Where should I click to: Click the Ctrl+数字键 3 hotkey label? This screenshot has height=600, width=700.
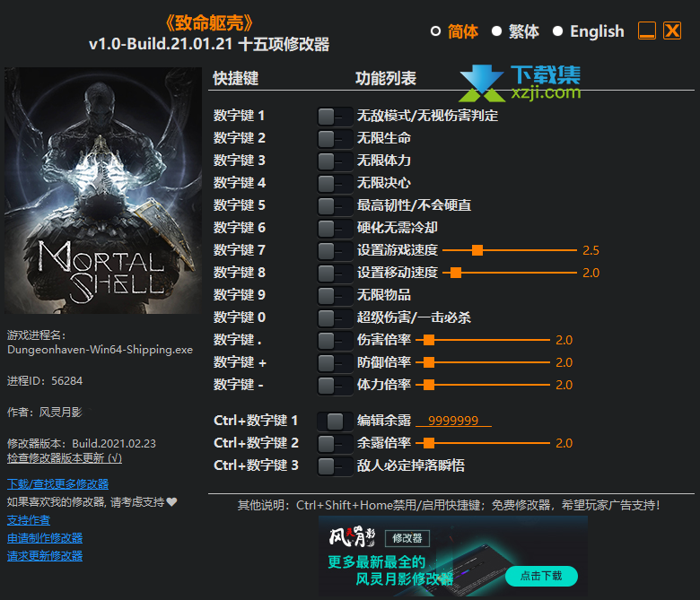(256, 465)
